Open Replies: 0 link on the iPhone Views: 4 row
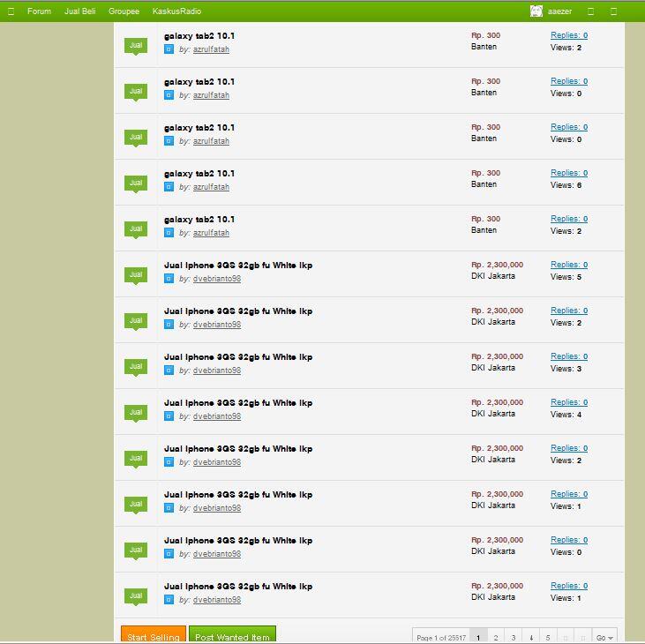Image resolution: width=645 pixels, height=644 pixels. 569,402
